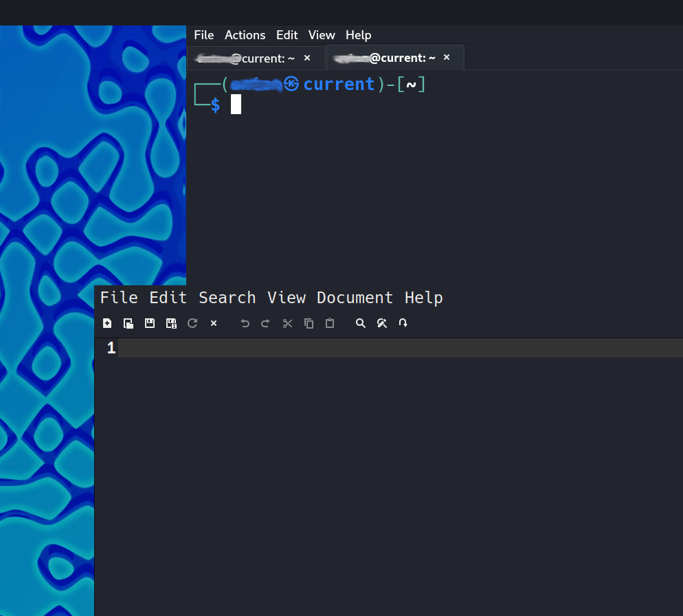Click the Redo arrow icon

point(266,323)
